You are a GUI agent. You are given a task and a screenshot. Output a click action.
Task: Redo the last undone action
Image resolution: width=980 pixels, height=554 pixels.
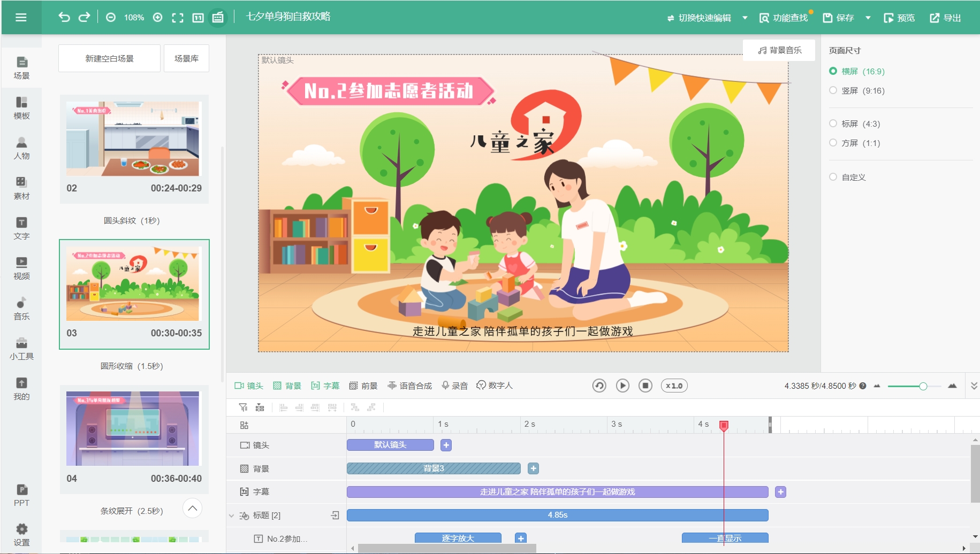click(84, 17)
